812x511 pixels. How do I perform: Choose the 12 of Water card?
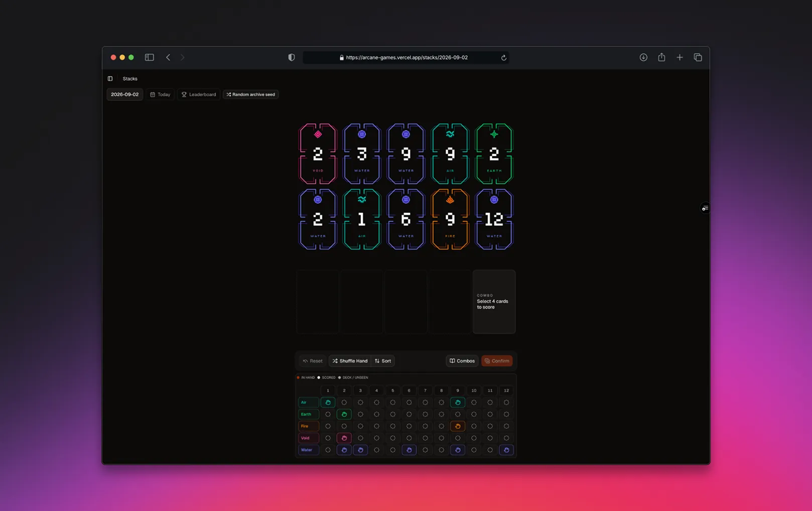click(x=494, y=219)
